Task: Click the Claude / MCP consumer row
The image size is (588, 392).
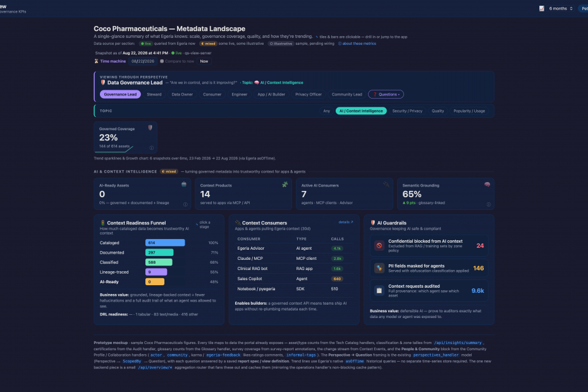Action: pos(294,259)
